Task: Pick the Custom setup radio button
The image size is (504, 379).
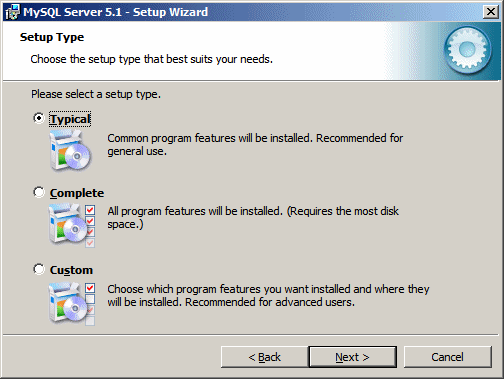Action: pos(39,269)
